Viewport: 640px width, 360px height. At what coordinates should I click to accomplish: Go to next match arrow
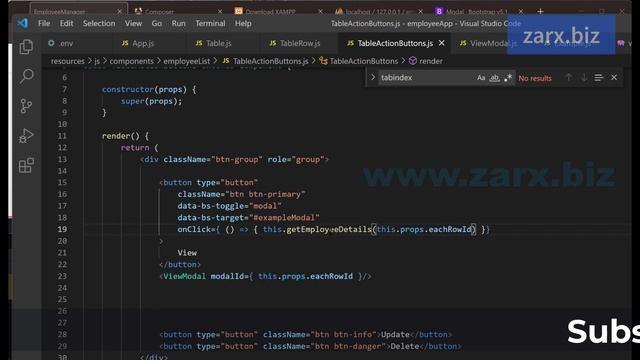tap(584, 78)
